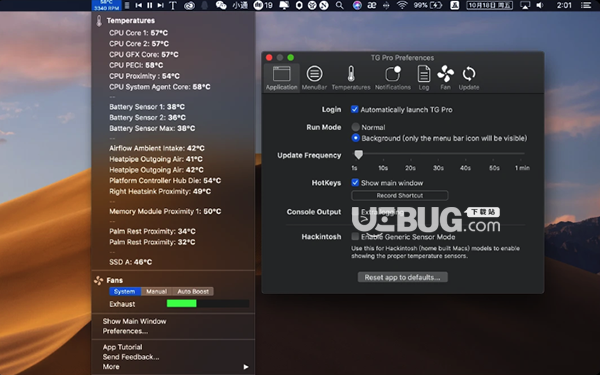
Task: Enable Generic Sensor Mode checkbox
Action: [355, 236]
